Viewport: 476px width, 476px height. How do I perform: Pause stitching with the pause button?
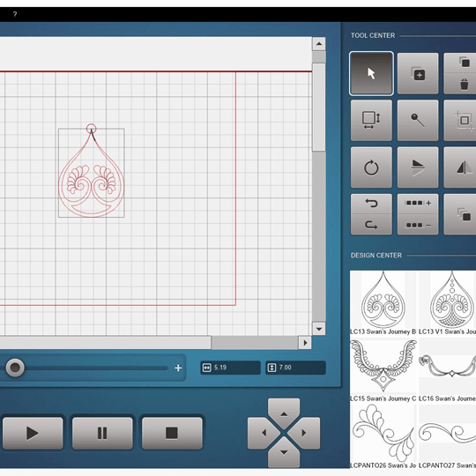click(x=102, y=433)
